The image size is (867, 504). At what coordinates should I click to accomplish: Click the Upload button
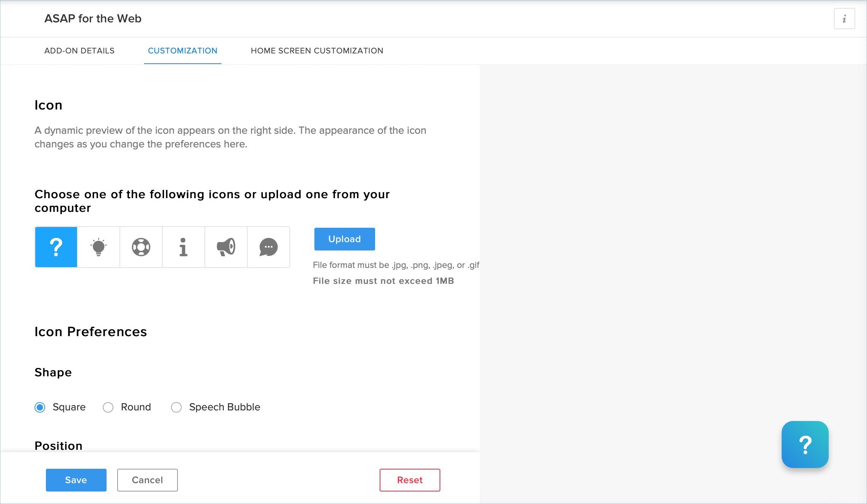click(344, 239)
